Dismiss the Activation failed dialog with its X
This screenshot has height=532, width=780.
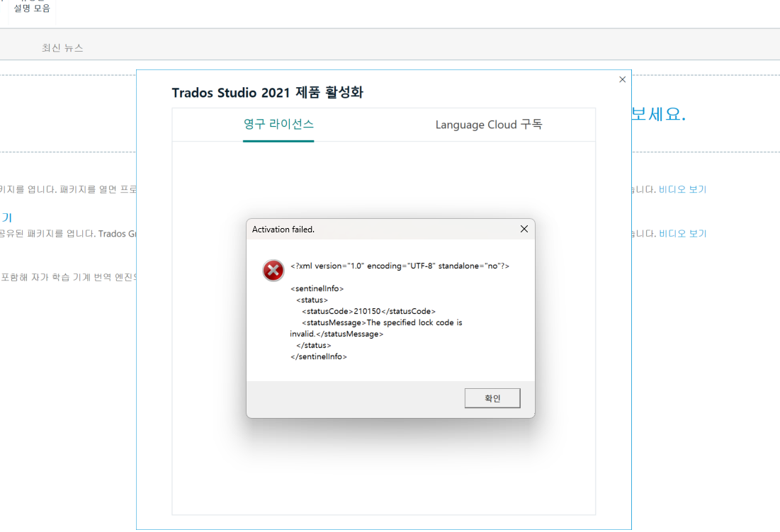[524, 228]
